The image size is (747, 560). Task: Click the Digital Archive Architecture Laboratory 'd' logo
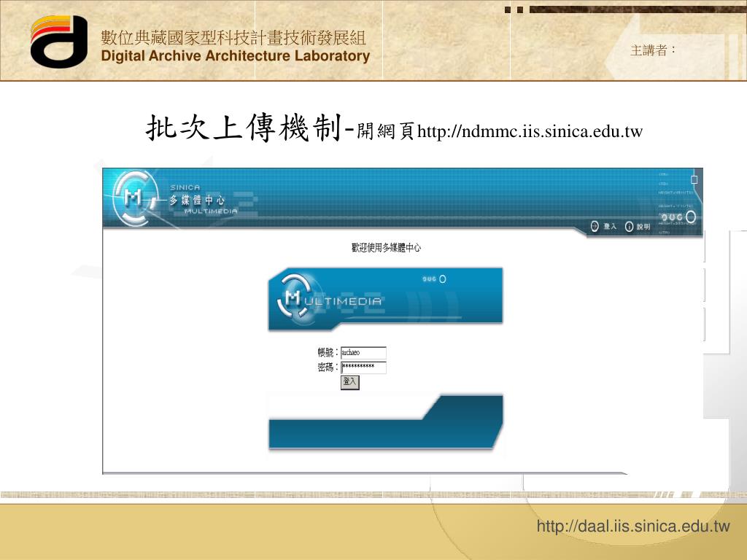(59, 42)
